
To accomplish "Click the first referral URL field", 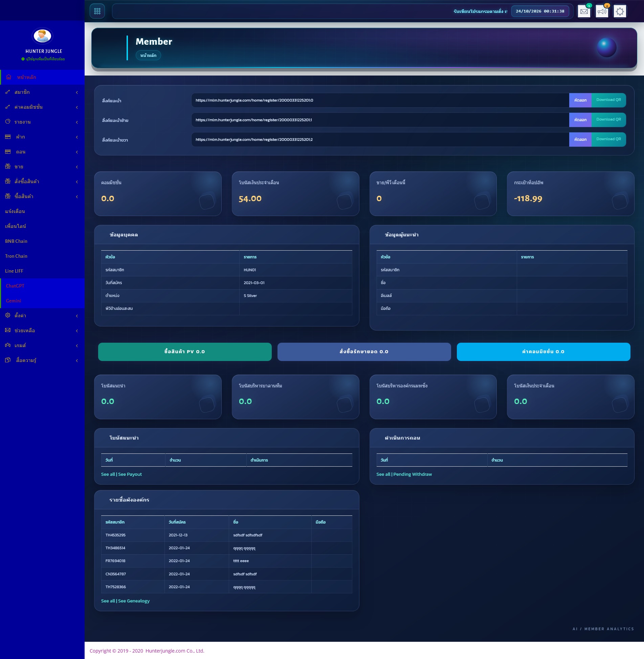I will point(380,100).
